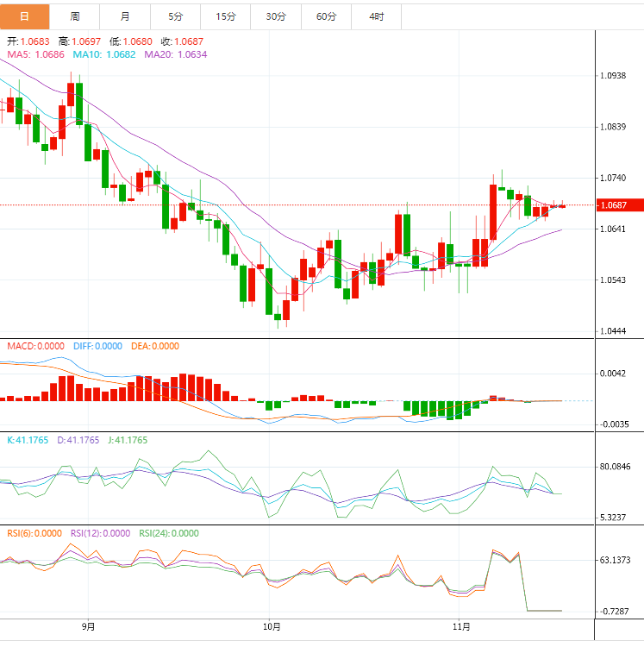Viewport: 644px width, 647px height.
Task: Click the 10月 date marker on time axis
Action: pyautogui.click(x=271, y=626)
